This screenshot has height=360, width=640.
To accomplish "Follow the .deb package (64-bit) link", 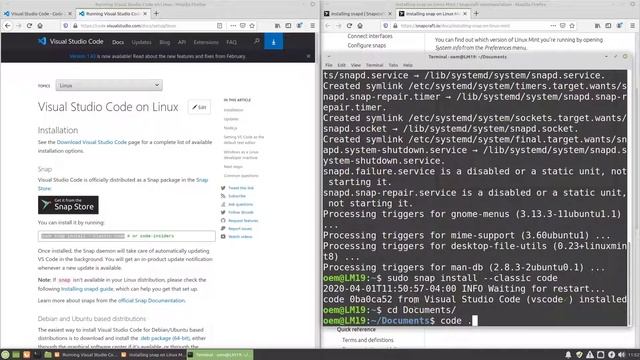I will (x=165, y=338).
